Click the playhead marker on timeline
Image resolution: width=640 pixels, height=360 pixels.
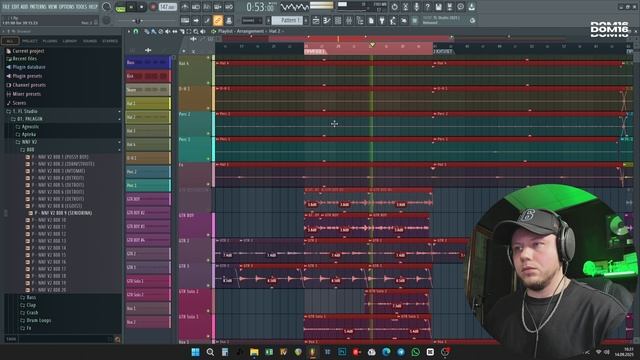point(372,44)
